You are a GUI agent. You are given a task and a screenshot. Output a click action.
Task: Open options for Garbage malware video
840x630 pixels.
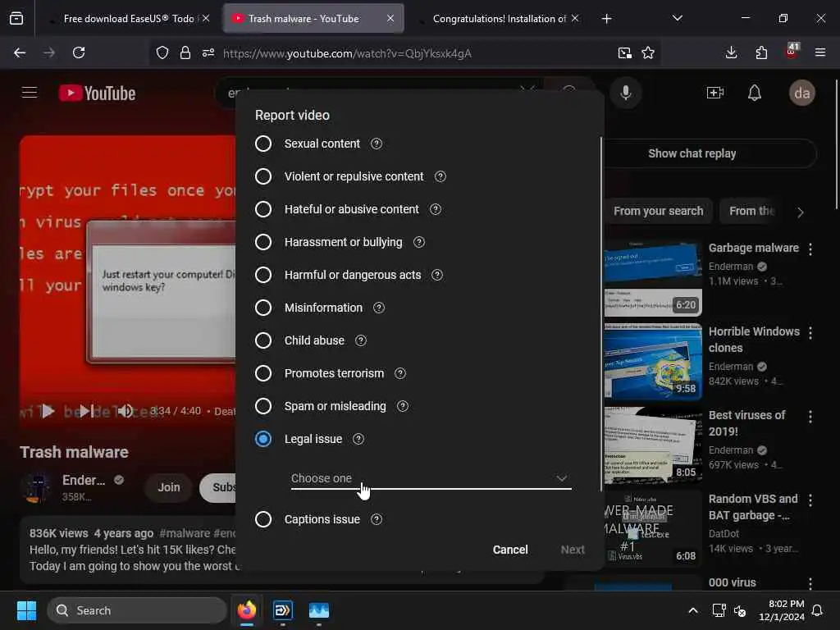click(x=810, y=249)
